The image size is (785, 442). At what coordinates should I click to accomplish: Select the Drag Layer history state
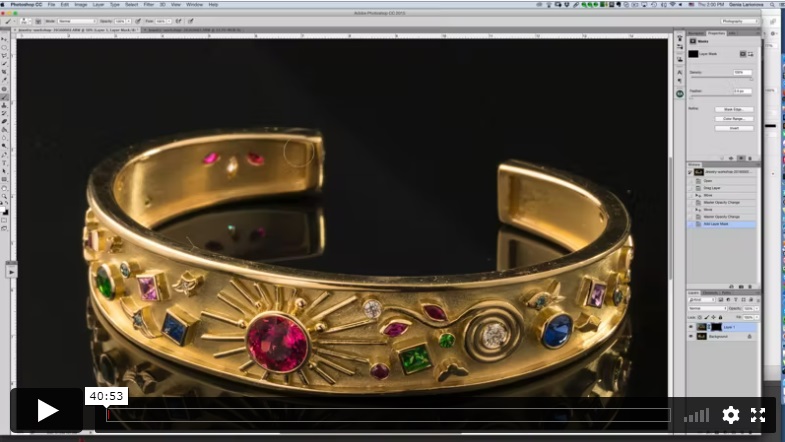722,188
